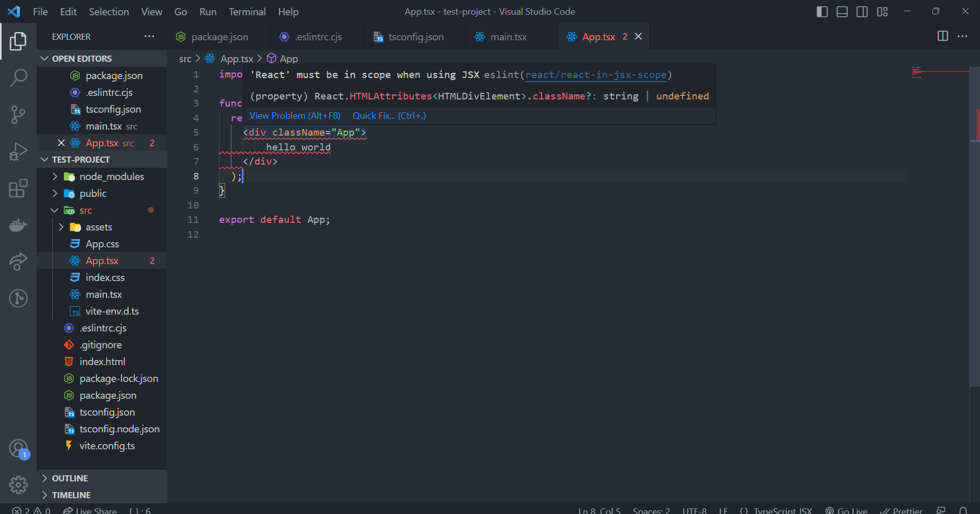Collapse the TEST-PROJECT section

tap(102, 160)
